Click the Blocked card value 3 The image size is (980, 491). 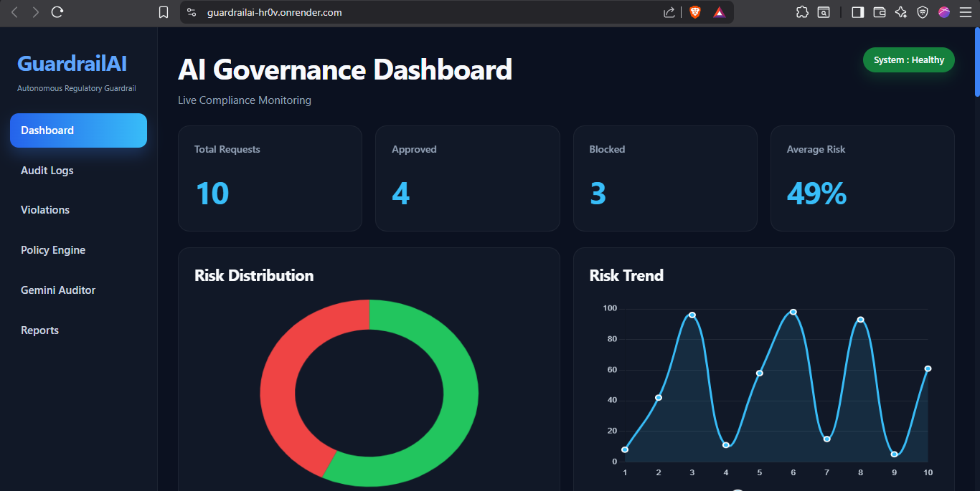coord(598,194)
